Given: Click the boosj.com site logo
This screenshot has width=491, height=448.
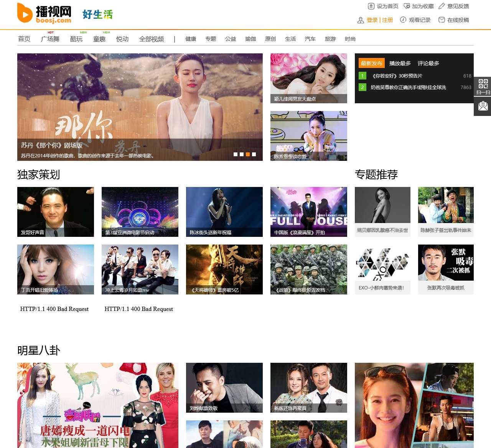Looking at the screenshot, I should [x=44, y=14].
